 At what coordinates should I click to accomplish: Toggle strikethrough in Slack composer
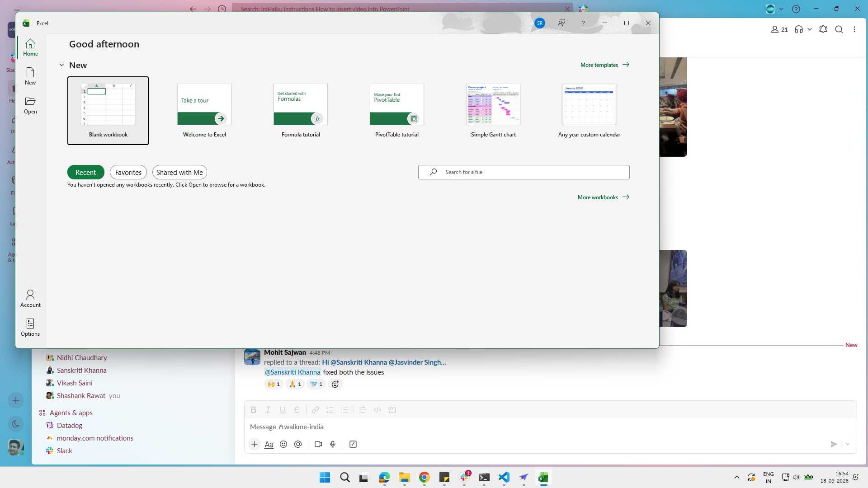click(x=297, y=410)
